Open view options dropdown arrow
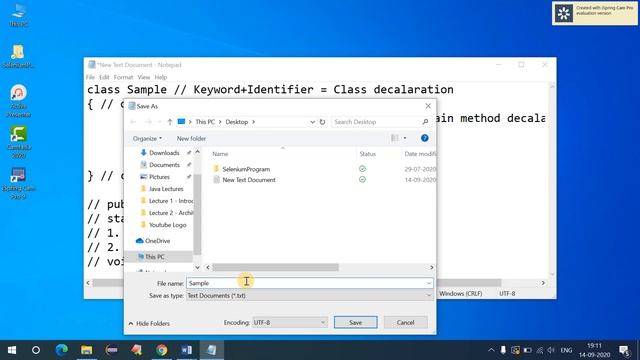Image resolution: width=640 pixels, height=360 pixels. 405,138
